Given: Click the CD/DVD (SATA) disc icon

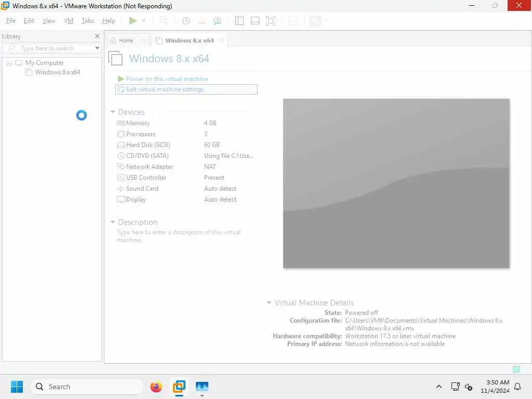Looking at the screenshot, I should pos(121,156).
